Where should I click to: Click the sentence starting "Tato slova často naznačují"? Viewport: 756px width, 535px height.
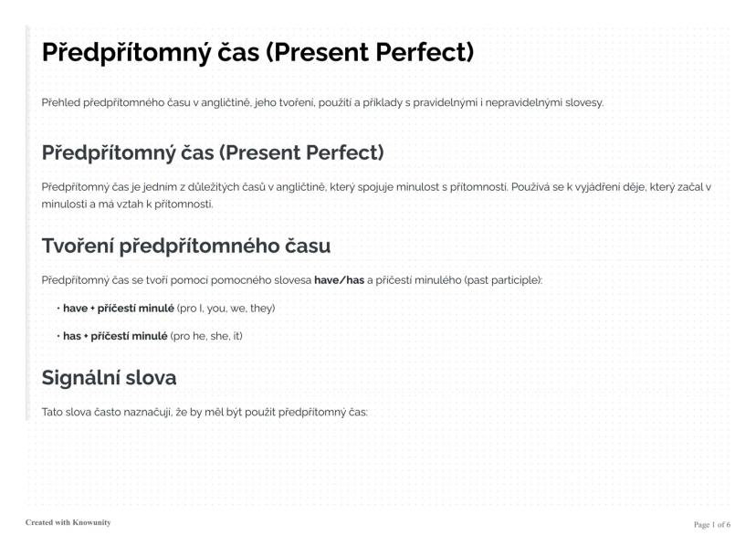pos(205,412)
